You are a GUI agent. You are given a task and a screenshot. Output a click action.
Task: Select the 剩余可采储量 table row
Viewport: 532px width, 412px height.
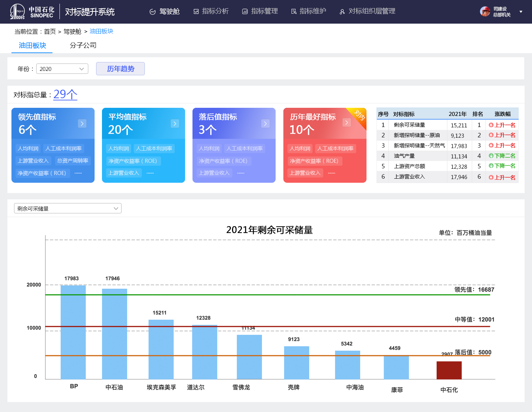tap(447, 125)
